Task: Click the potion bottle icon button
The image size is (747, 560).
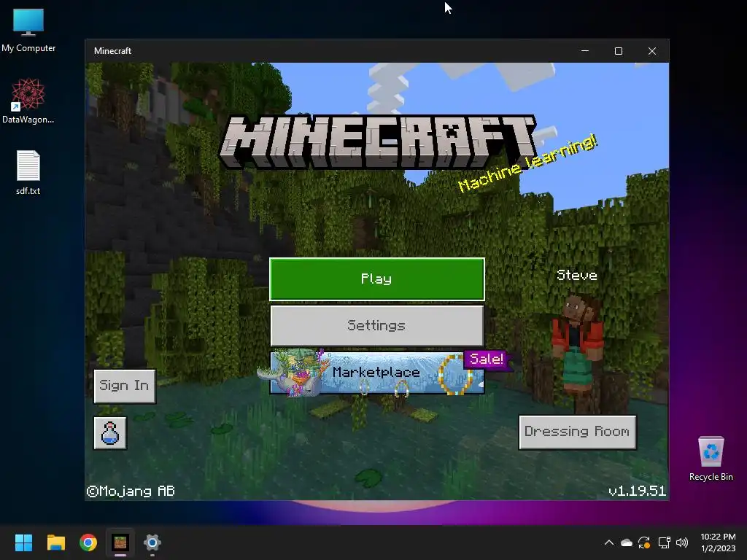Action: (x=110, y=433)
